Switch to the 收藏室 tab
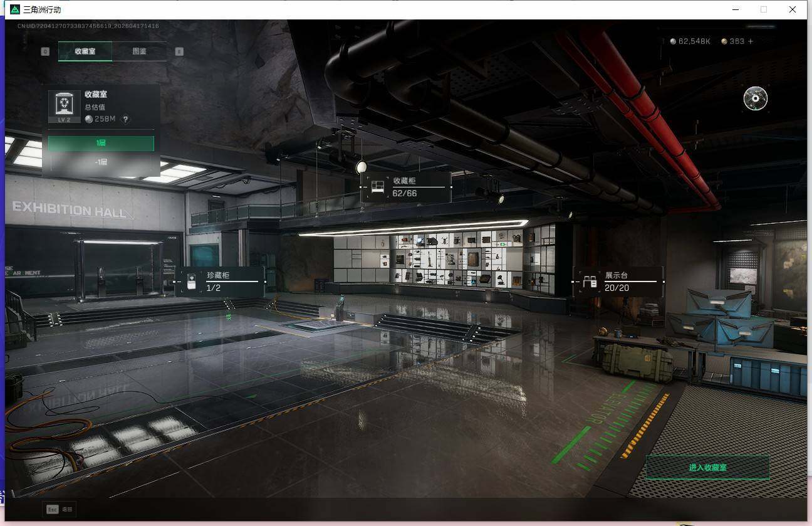This screenshot has height=526, width=812. point(85,51)
